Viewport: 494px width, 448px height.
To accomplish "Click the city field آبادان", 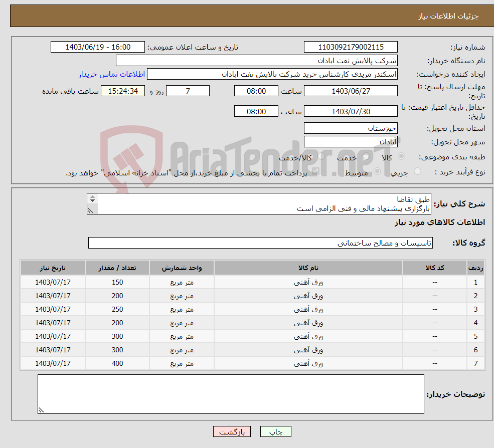I will tap(351, 142).
